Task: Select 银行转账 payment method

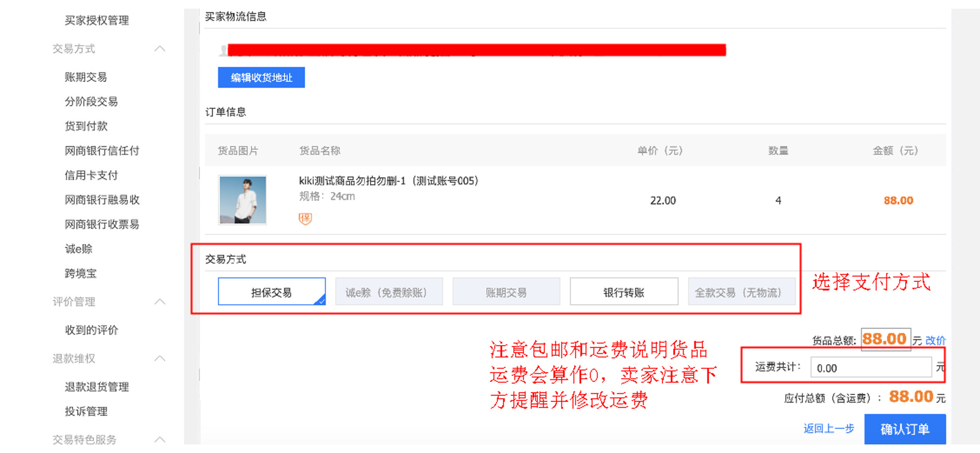Action: pos(624,292)
